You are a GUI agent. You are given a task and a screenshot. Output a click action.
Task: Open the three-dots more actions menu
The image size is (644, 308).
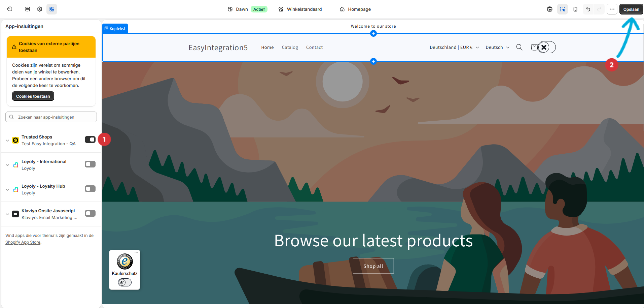pos(612,9)
